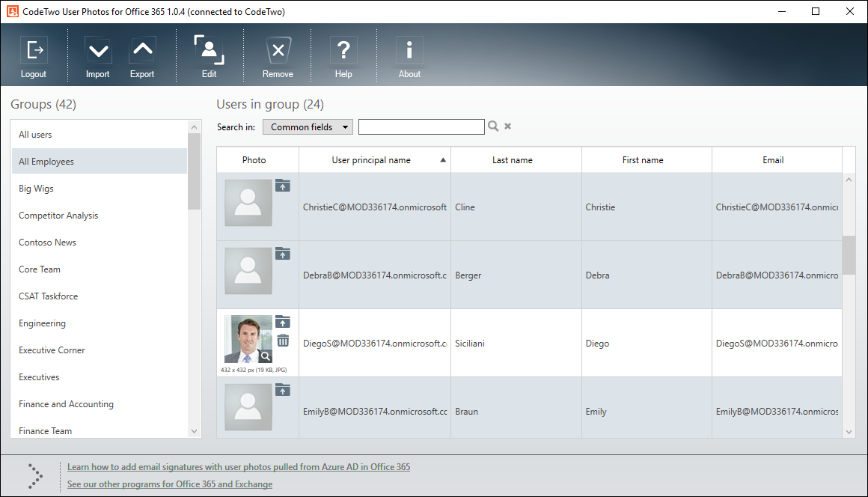The width and height of the screenshot is (868, 497).
Task: Click the groups list scrollbar thumb
Action: pyautogui.click(x=194, y=171)
